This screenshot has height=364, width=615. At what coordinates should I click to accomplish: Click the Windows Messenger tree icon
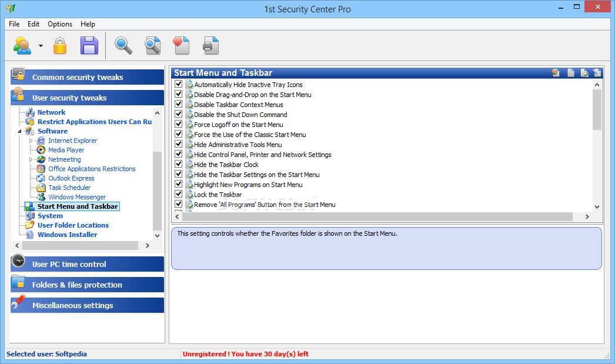[41, 197]
